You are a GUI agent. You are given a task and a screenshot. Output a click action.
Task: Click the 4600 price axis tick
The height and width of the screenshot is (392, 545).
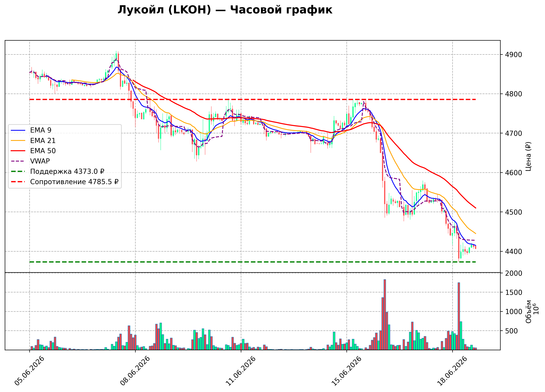[x=514, y=173]
